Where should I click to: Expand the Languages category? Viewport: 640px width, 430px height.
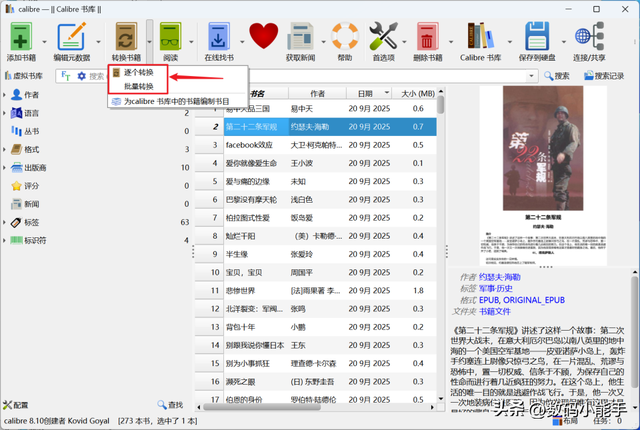[4, 113]
